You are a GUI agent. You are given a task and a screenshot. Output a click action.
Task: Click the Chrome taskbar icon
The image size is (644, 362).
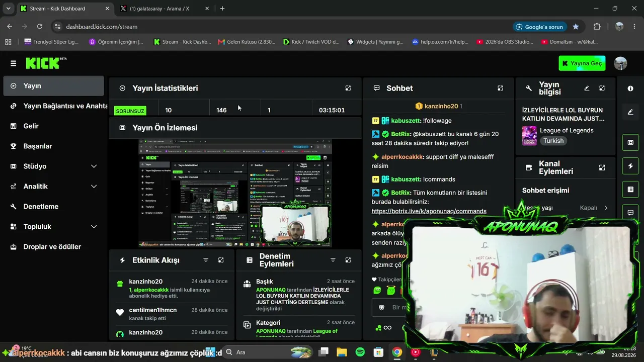pos(397,352)
